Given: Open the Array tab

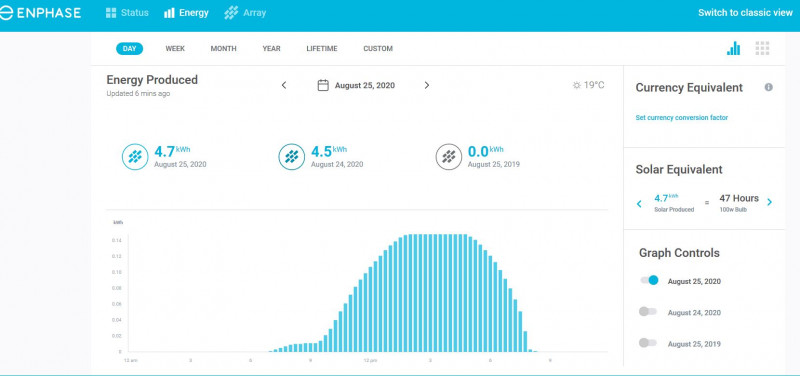Looking at the screenshot, I should (x=245, y=13).
